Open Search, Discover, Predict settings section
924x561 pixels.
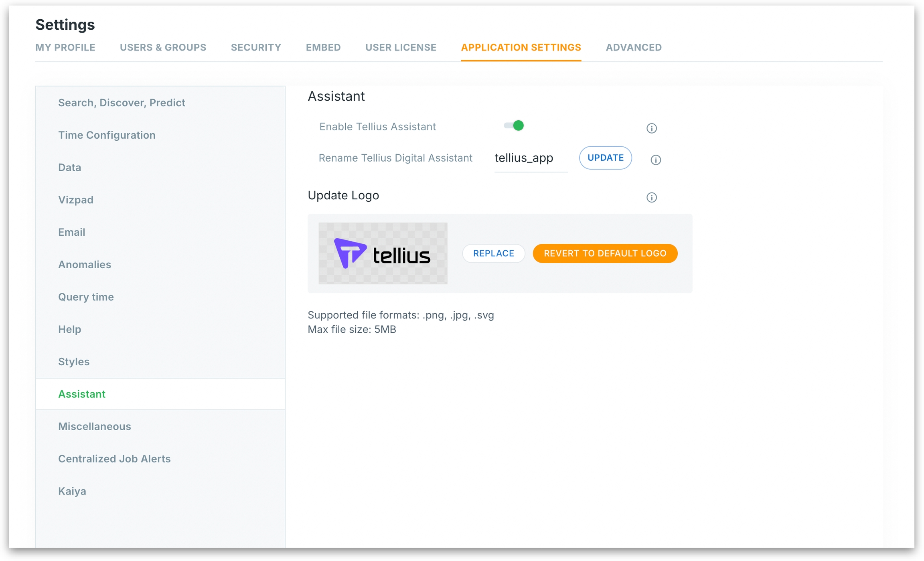pos(122,103)
